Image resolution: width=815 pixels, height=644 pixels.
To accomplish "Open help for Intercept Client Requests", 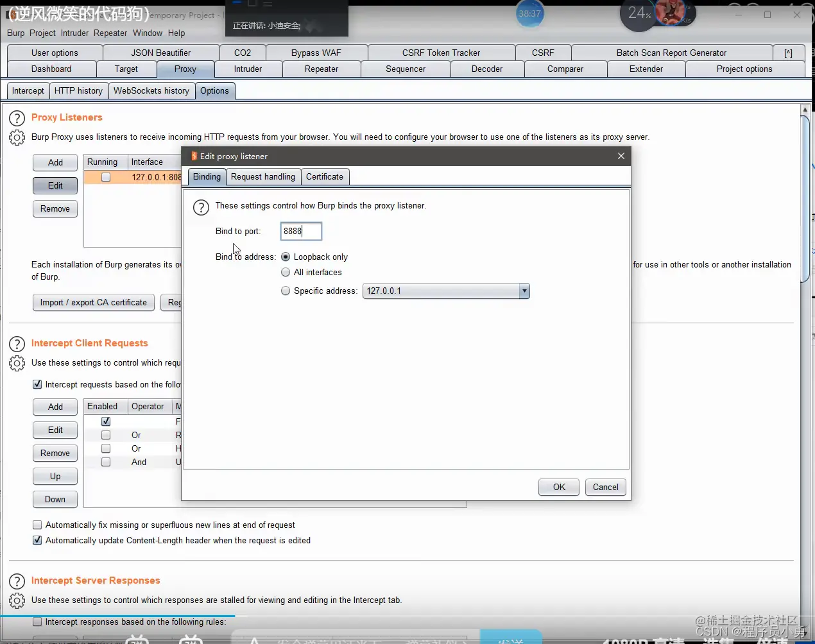I will click(x=17, y=344).
